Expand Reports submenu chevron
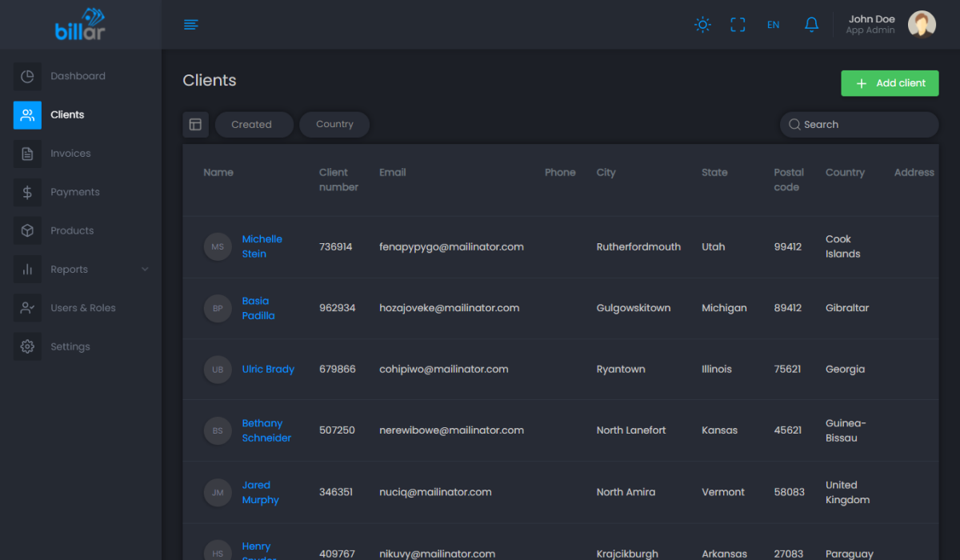 pos(145,270)
